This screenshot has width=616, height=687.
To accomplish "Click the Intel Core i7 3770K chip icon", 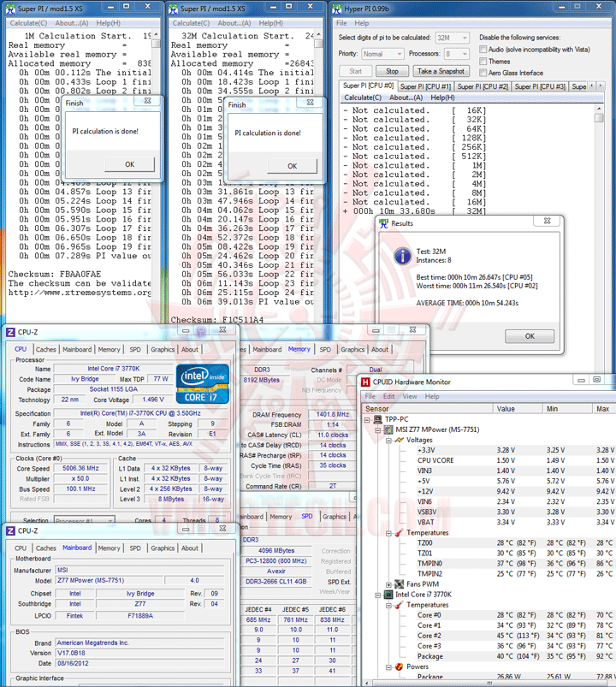I will click(x=388, y=595).
